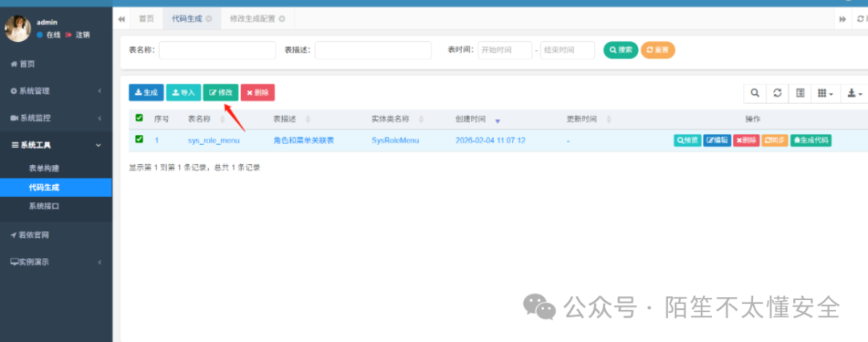Click the table refresh icon
The height and width of the screenshot is (342, 868).
[777, 93]
